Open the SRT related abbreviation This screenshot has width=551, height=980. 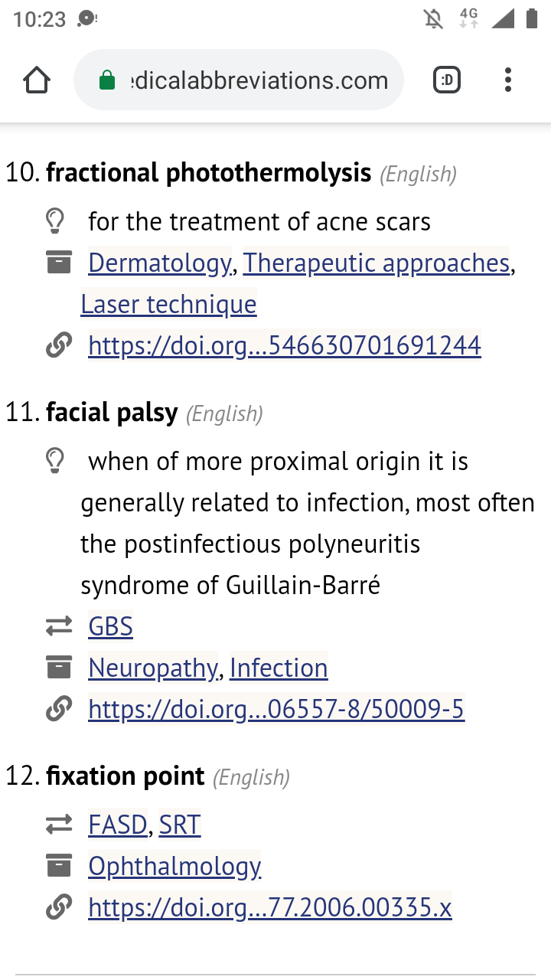coord(180,825)
